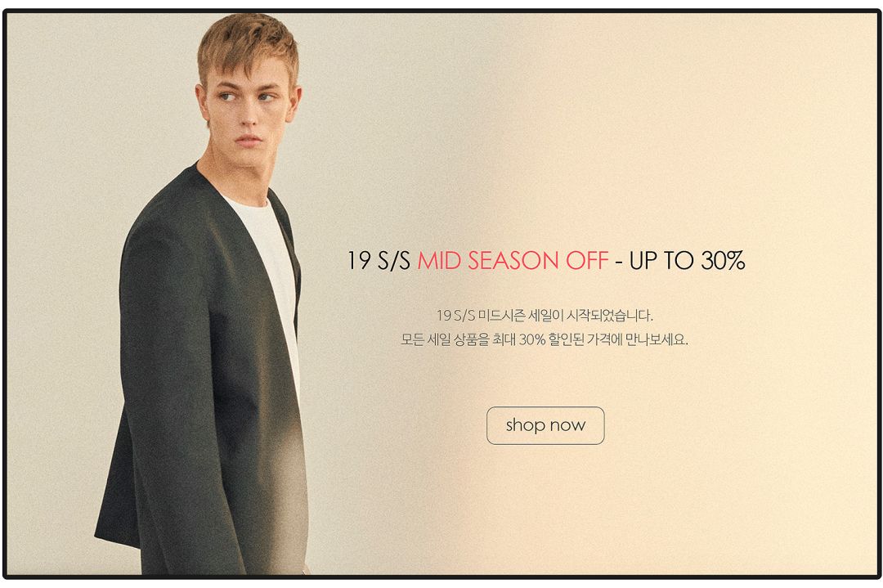Click the UP TO 30% text

point(687,261)
